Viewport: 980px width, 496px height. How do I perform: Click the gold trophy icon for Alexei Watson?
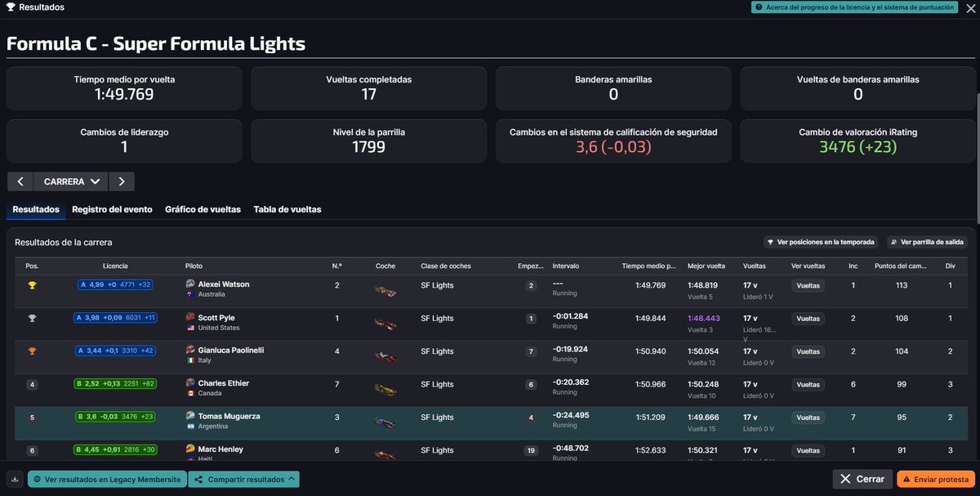point(32,286)
